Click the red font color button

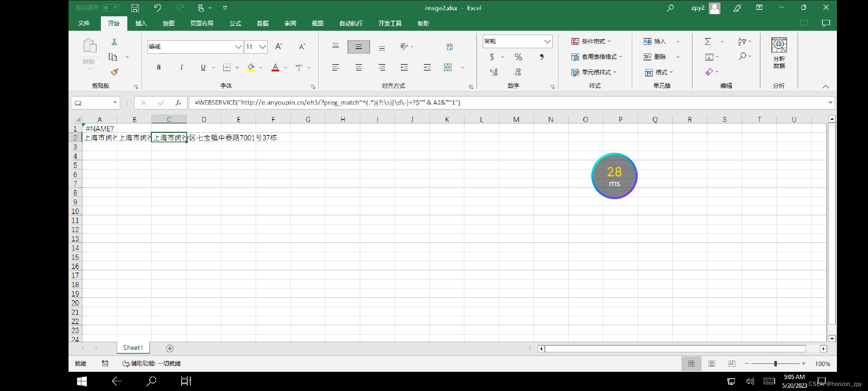point(275,67)
